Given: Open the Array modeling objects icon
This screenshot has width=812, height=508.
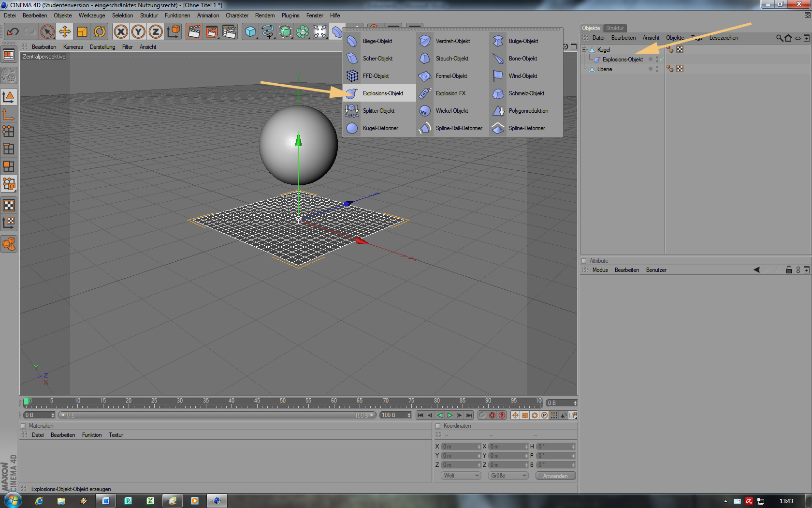Looking at the screenshot, I should pos(303,32).
